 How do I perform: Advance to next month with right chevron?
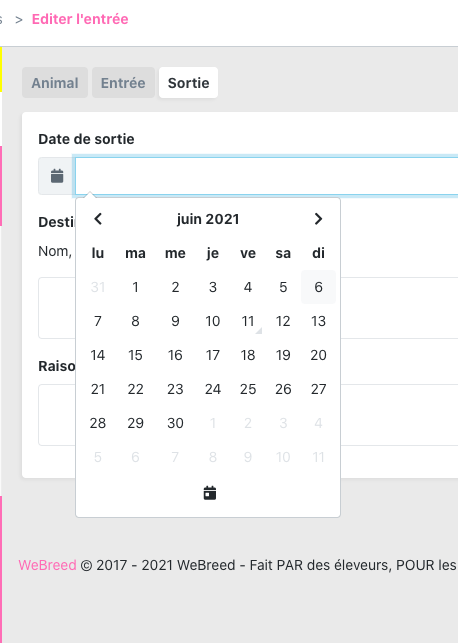pyautogui.click(x=318, y=219)
